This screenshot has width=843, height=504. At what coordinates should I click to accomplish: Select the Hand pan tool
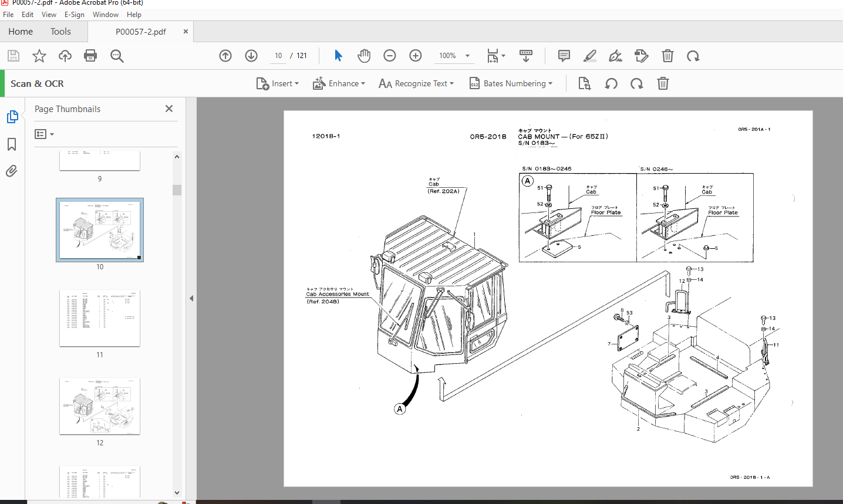point(364,56)
